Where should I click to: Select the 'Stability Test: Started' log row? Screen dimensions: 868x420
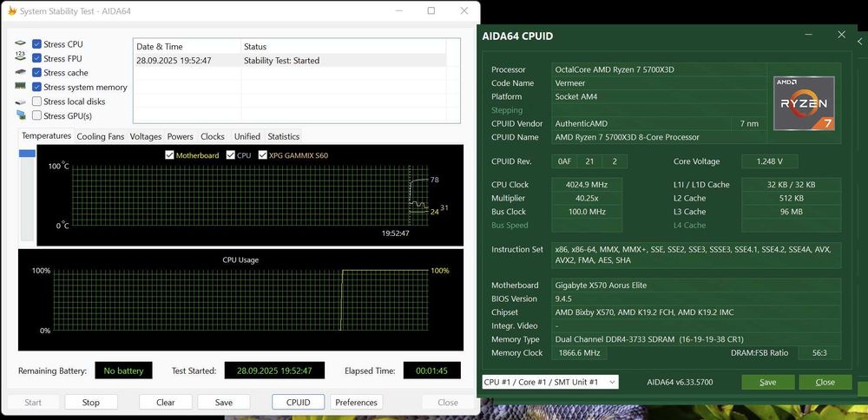pyautogui.click(x=291, y=61)
